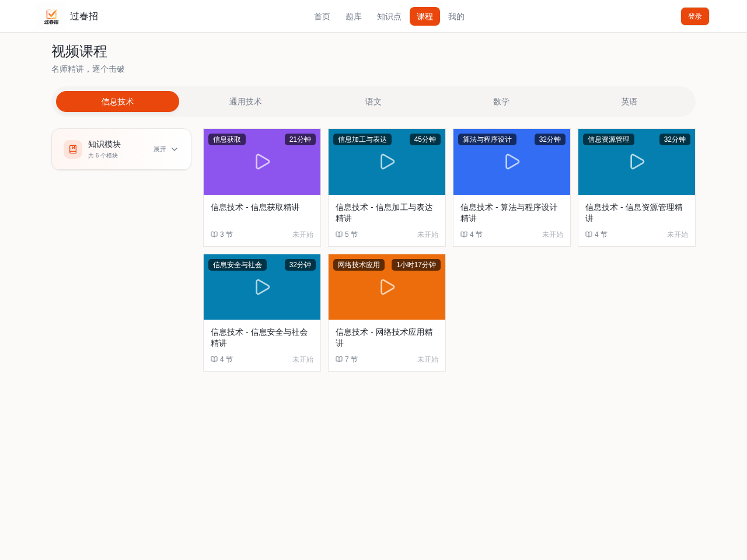The width and height of the screenshot is (747, 560).
Task: Click the 知识模块 bookmark icon
Action: click(x=73, y=149)
